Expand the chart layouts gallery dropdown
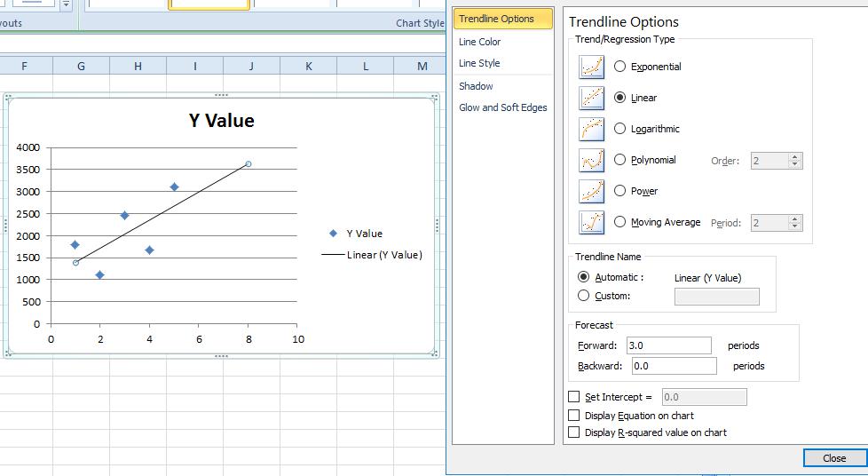 click(67, 5)
